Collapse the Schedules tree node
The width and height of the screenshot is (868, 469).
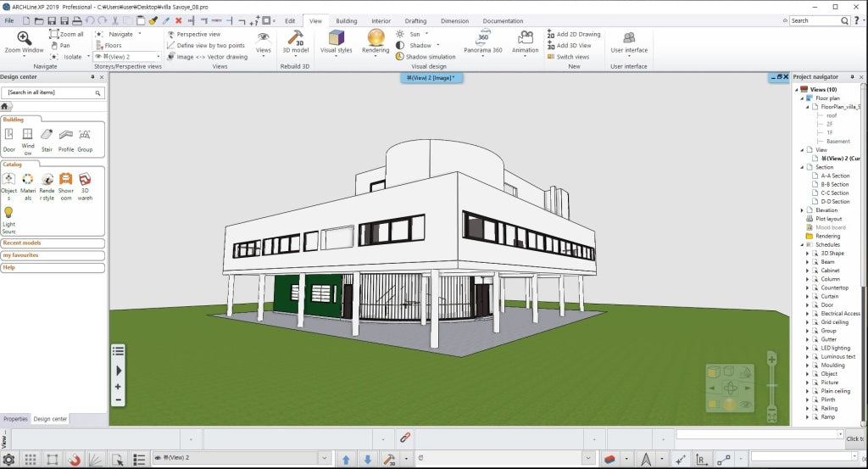coord(802,245)
